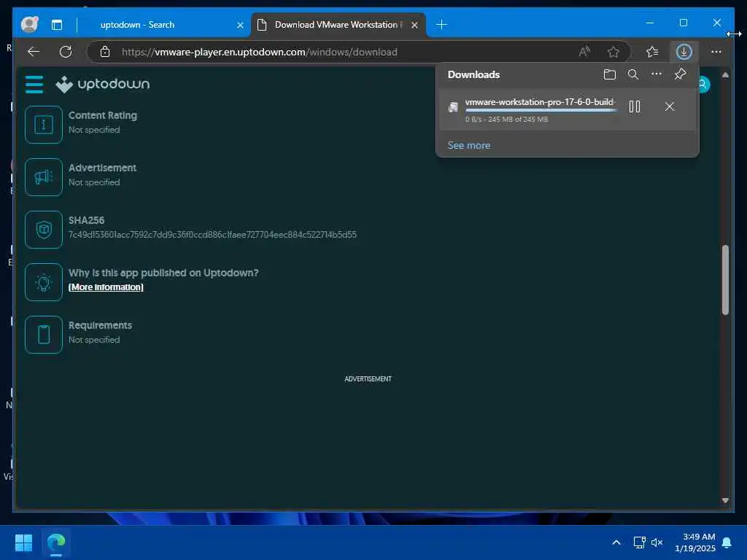Open a new browser tab
Screen dimensions: 747x560
coord(441,25)
